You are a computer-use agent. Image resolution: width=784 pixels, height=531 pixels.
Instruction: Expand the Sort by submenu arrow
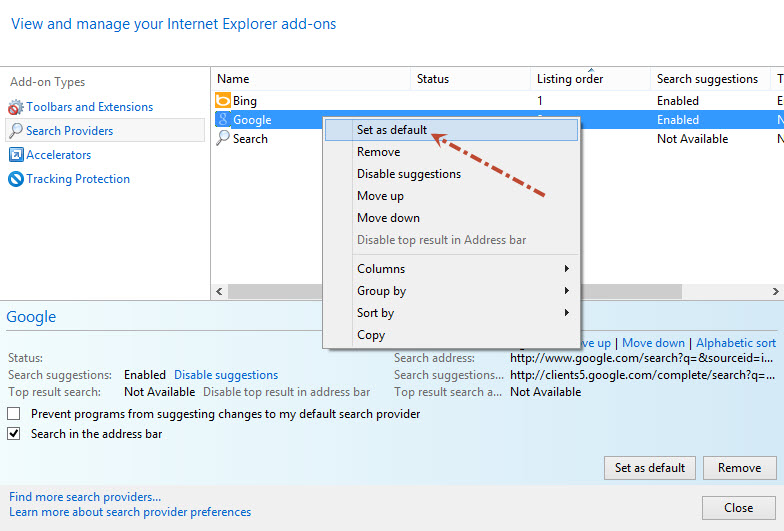coord(566,312)
